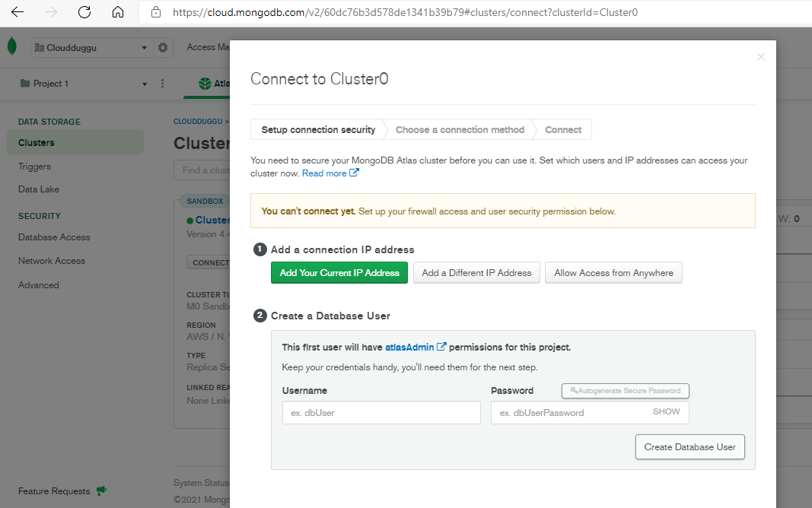Click the padlock site info icon
This screenshot has height=508, width=812.
point(156,12)
